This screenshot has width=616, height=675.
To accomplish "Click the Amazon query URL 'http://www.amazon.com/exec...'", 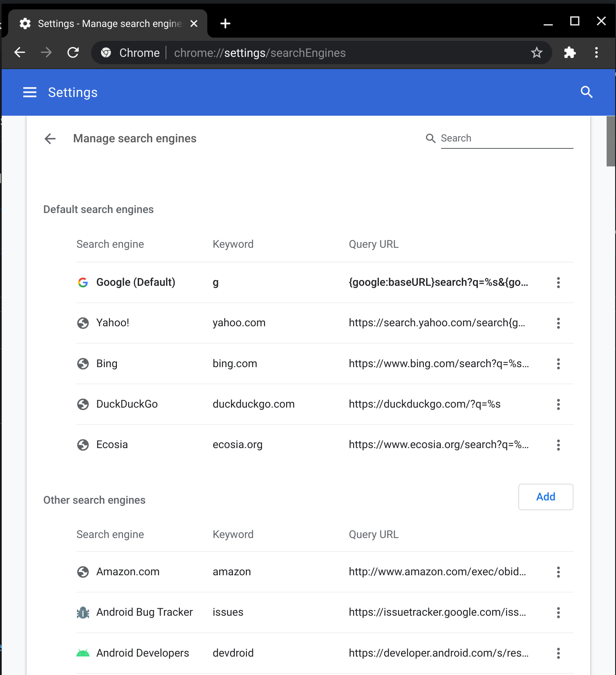I will coord(438,572).
